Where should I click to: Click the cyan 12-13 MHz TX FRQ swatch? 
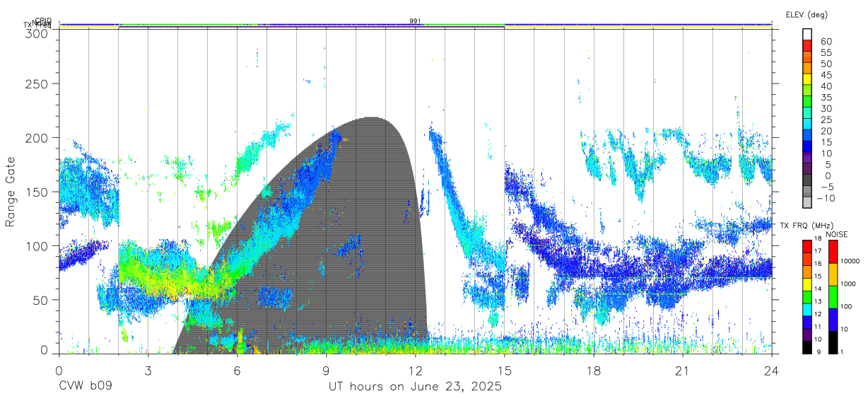click(807, 310)
